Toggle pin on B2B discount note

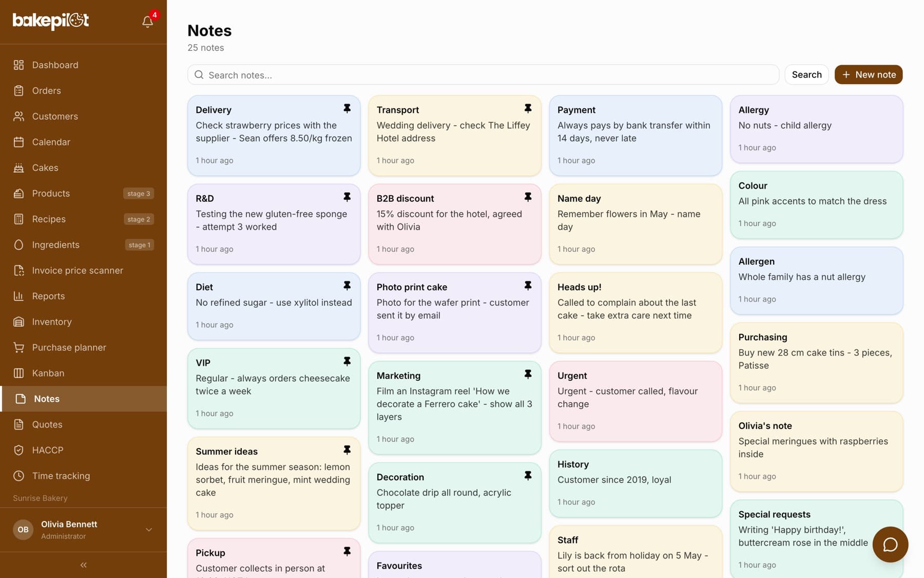point(528,197)
